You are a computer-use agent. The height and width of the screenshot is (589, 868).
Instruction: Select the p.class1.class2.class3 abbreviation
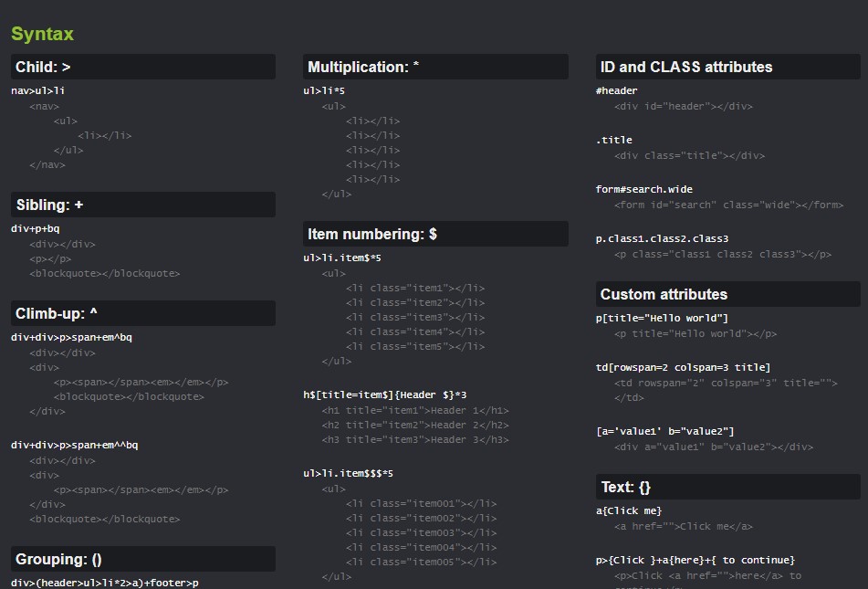662,238
